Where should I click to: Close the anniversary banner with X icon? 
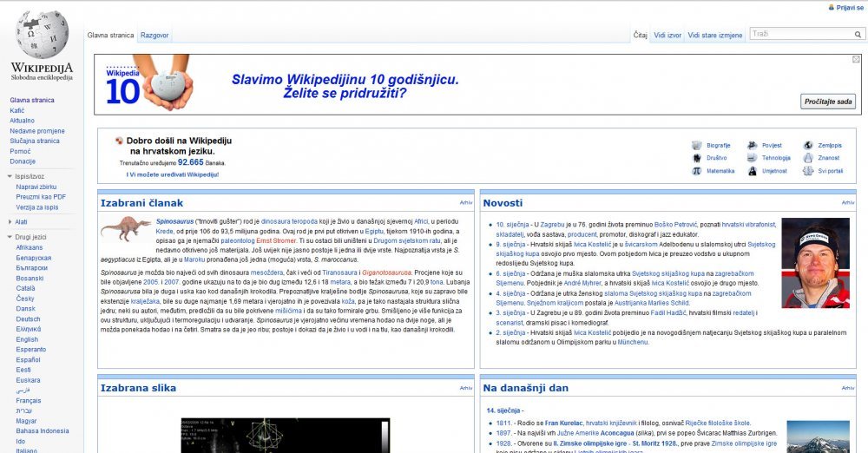coord(856,59)
